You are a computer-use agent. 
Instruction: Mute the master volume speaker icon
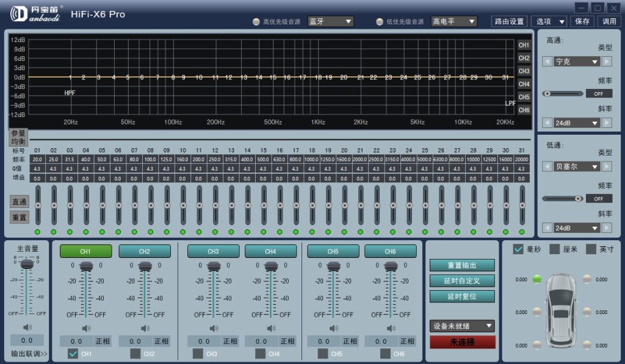(x=27, y=327)
